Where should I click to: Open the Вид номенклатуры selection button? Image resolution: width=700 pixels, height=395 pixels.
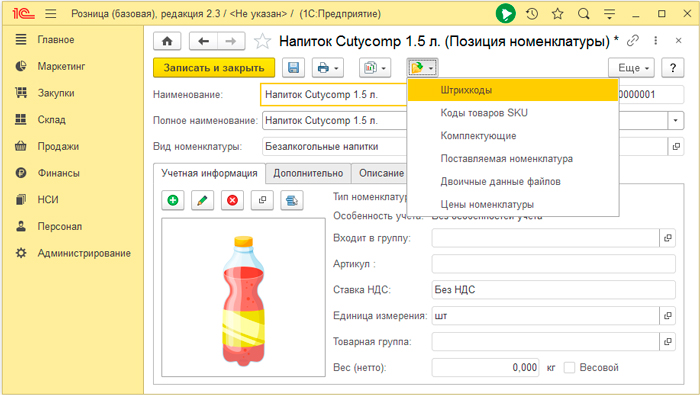676,146
